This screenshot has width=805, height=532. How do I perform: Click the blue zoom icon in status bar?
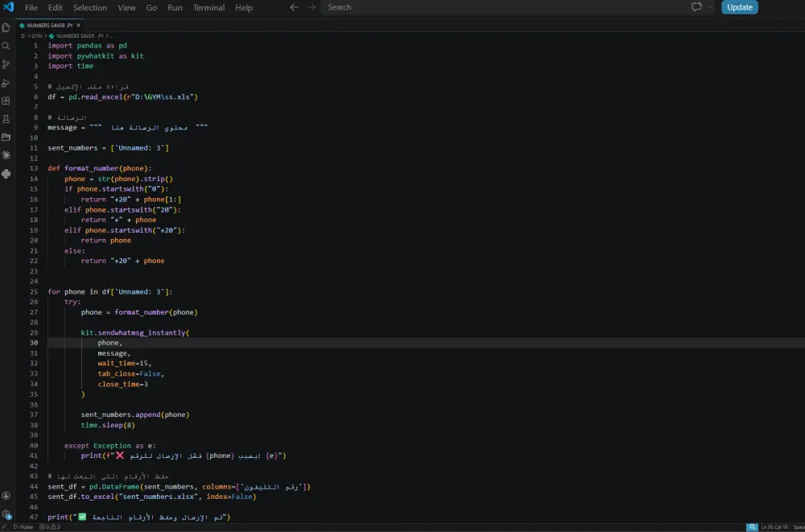click(x=752, y=527)
